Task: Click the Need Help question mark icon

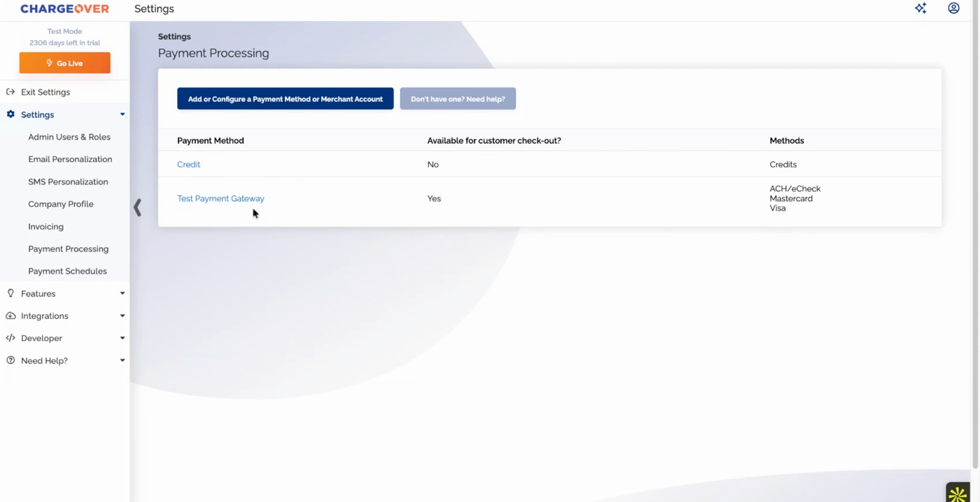Action: (x=11, y=360)
